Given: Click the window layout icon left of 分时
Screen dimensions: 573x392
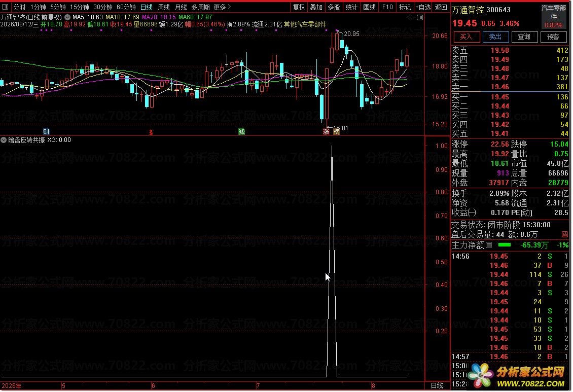Looking at the screenshot, I should click(x=5, y=7).
